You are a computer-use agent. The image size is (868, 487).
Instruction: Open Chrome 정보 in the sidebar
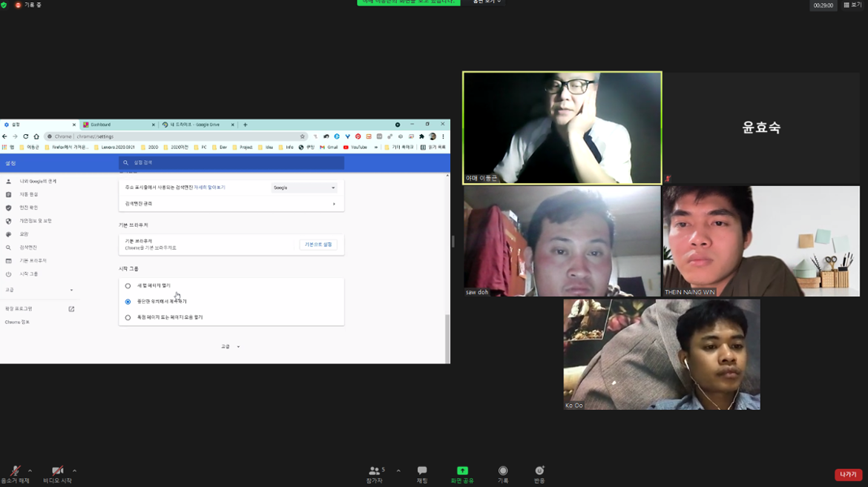tap(17, 322)
